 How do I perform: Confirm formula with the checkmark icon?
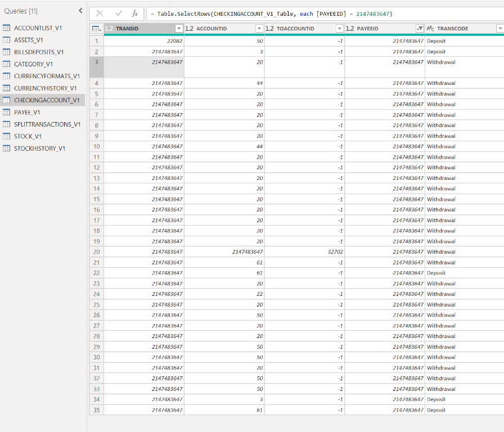pos(119,13)
